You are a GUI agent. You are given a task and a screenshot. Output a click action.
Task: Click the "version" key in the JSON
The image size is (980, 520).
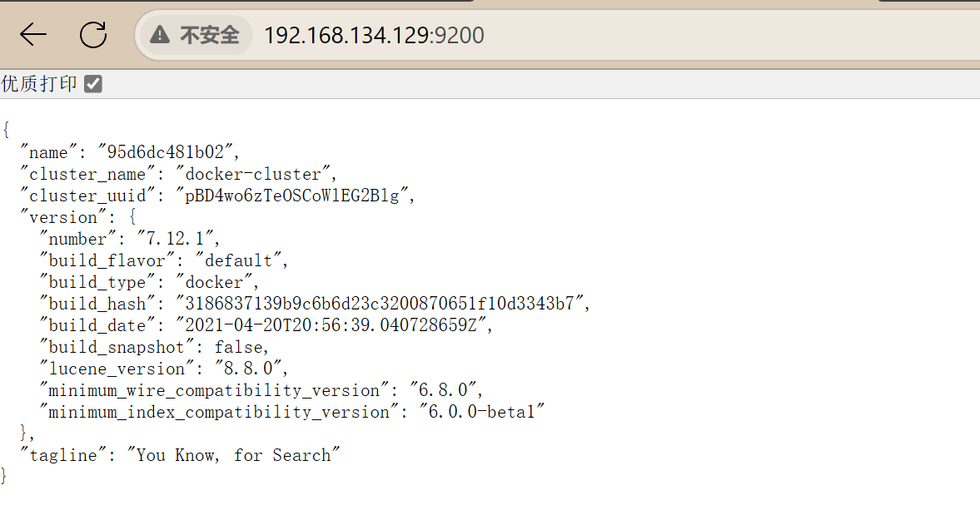click(x=63, y=217)
